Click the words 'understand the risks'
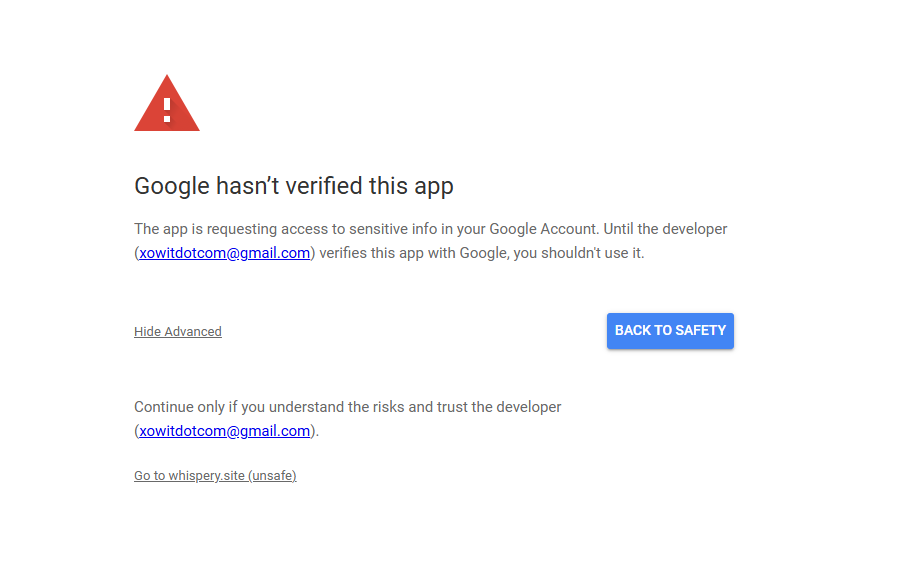The height and width of the screenshot is (569, 902). click(337, 407)
